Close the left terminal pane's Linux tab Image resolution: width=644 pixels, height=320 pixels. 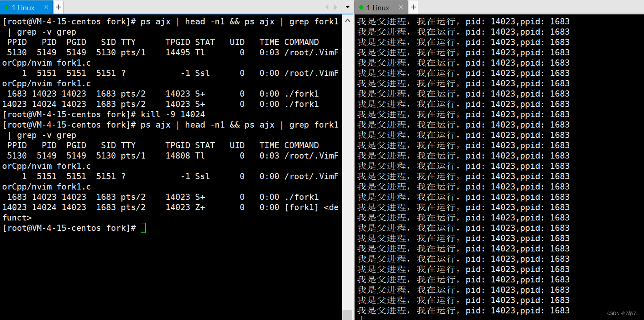(x=46, y=7)
